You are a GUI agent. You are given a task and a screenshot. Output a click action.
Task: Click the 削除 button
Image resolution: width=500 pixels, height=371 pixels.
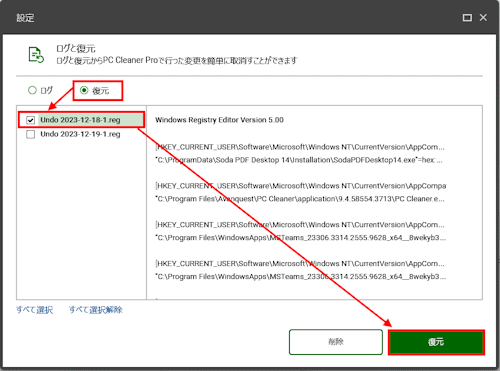click(x=336, y=342)
